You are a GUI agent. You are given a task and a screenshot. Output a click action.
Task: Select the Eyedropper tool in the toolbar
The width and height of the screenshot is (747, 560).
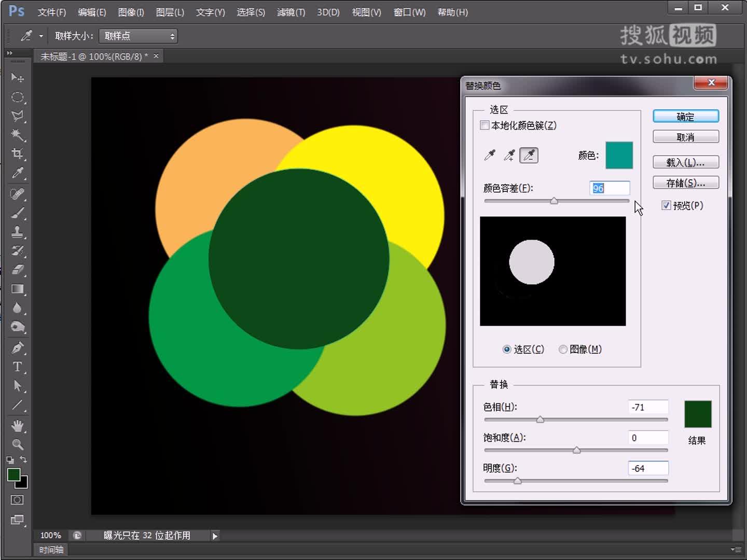[x=18, y=173]
